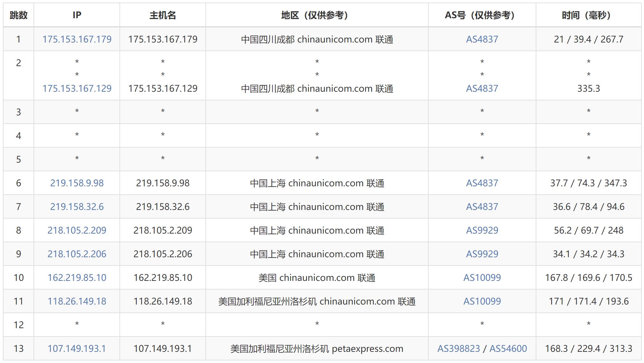The width and height of the screenshot is (644, 363).
Task: Select hostname text 219.158.9.98
Action: click(x=163, y=183)
